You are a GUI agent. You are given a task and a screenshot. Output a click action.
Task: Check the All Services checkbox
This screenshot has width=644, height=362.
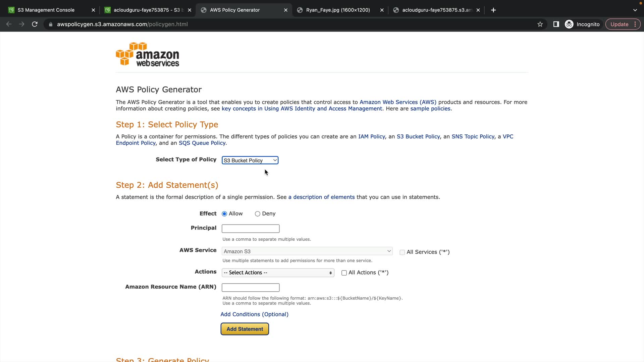pyautogui.click(x=402, y=252)
